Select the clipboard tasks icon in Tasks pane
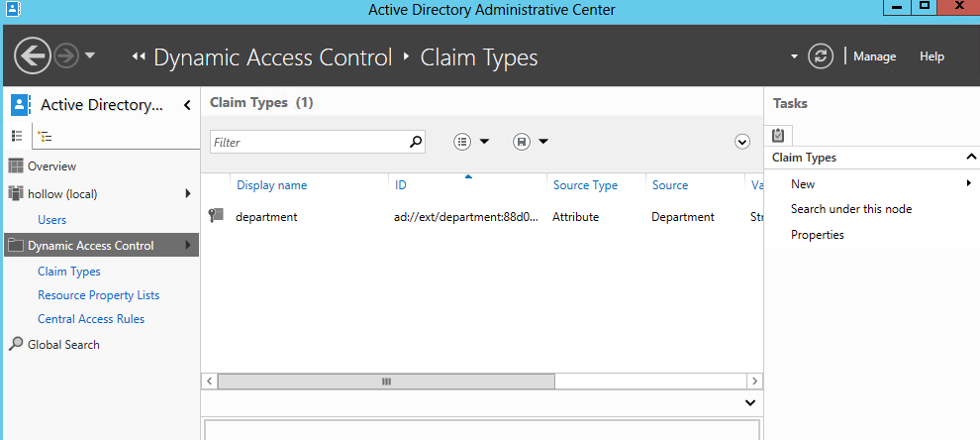This screenshot has width=980, height=440. [778, 136]
